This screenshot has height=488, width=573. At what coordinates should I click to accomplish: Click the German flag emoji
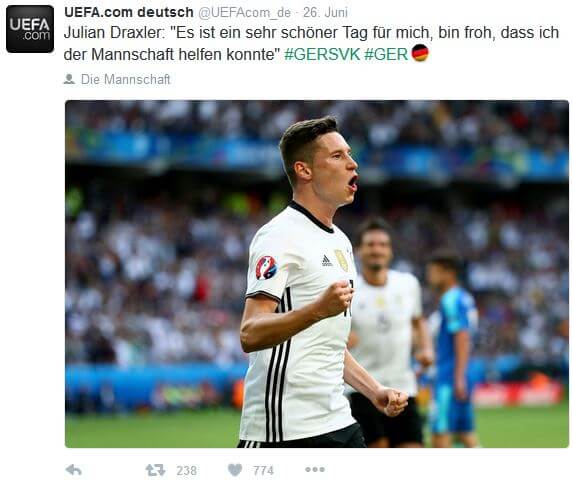420,53
